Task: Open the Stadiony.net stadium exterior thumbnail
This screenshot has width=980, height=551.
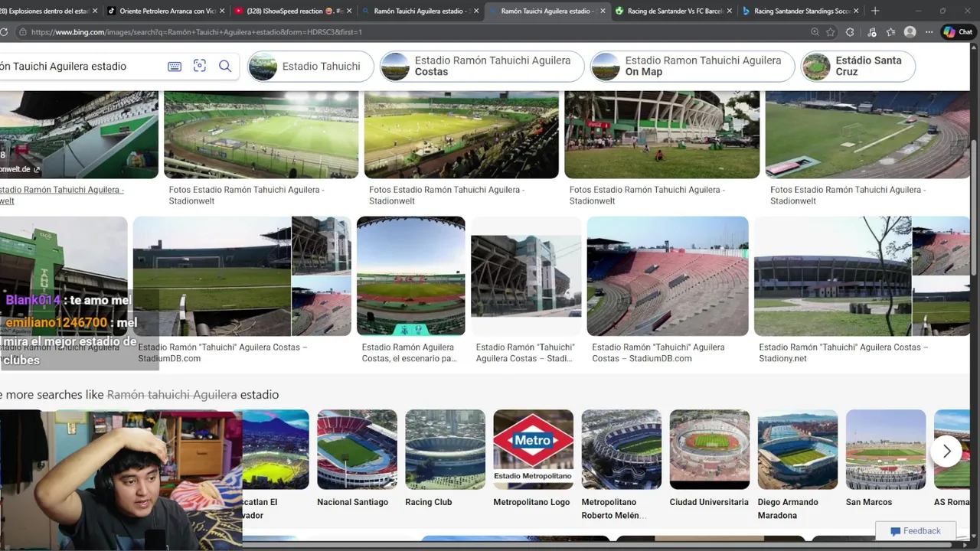Action: [832, 276]
